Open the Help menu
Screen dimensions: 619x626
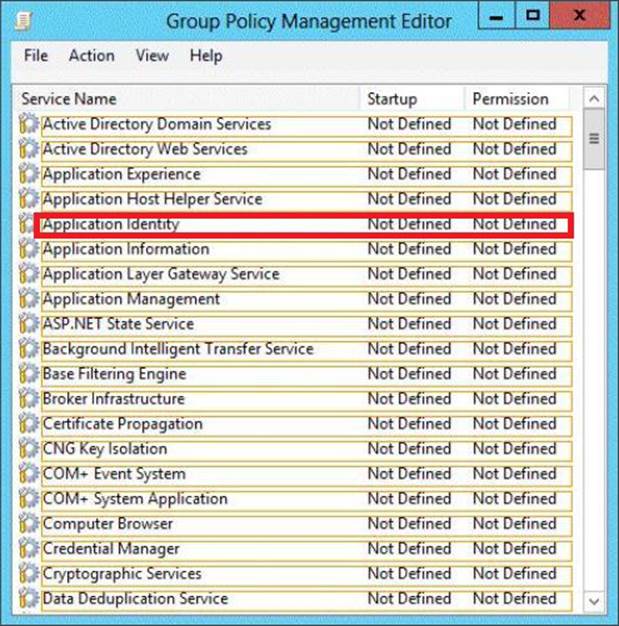coord(206,56)
